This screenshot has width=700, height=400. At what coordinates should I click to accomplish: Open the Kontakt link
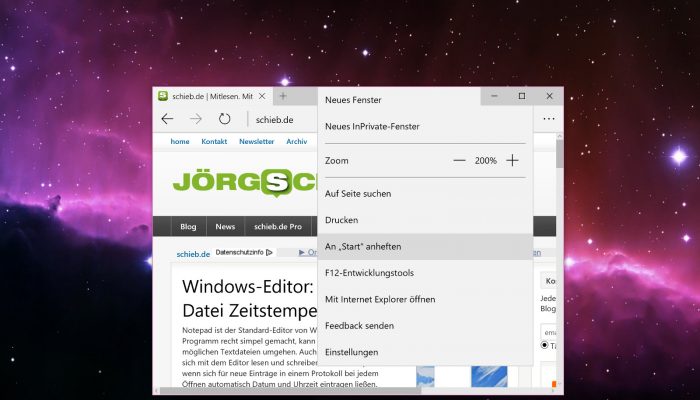pyautogui.click(x=214, y=142)
